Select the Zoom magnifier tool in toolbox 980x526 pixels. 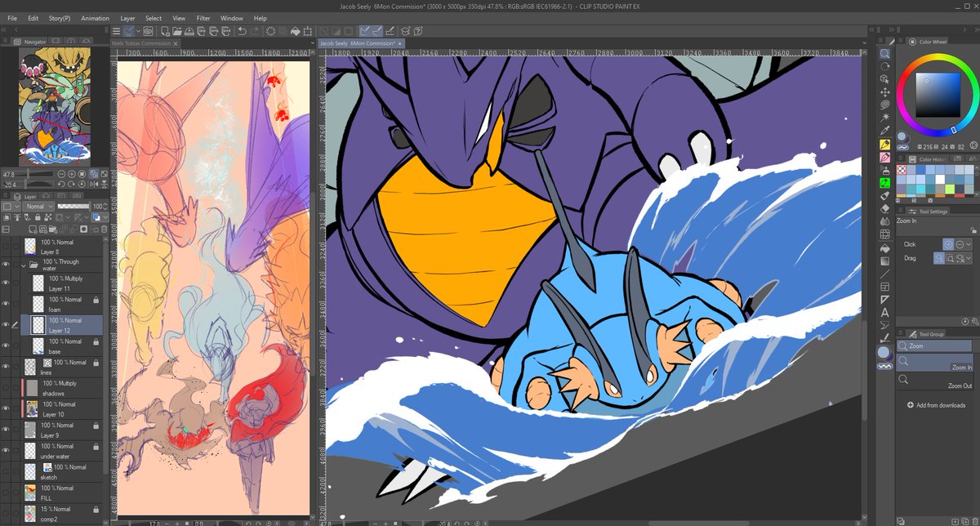[884, 53]
